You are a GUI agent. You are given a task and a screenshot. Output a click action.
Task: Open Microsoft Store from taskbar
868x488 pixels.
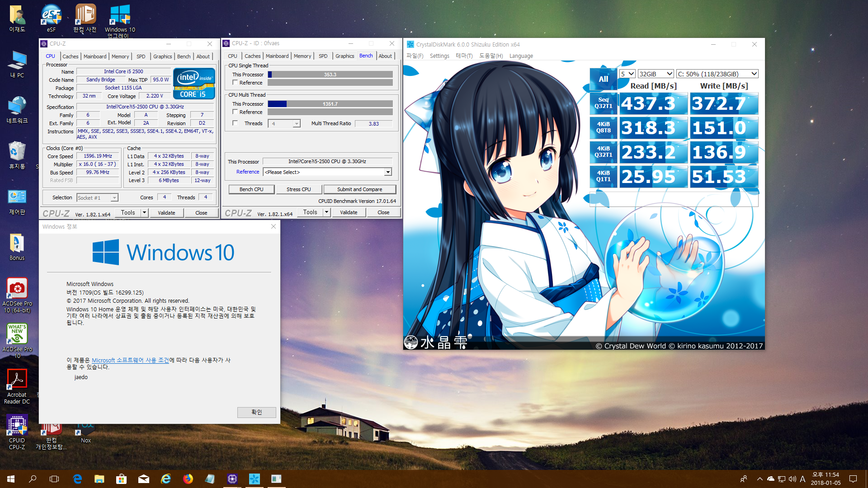[122, 479]
